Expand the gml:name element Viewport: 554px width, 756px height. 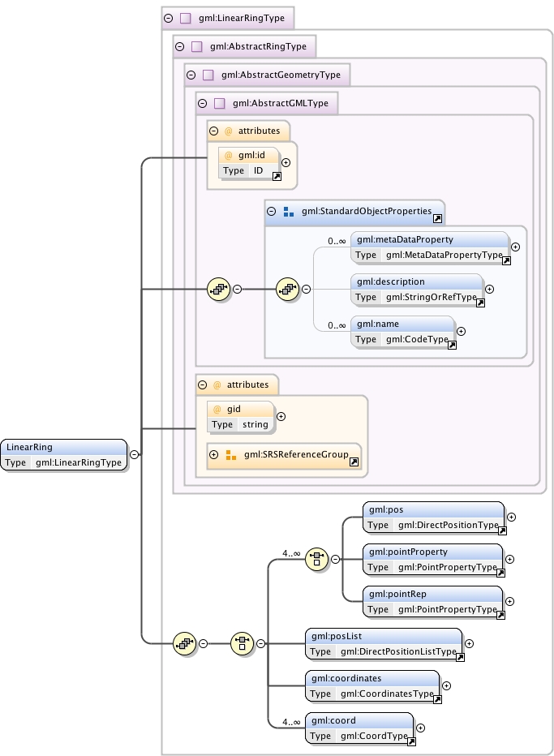click(461, 331)
